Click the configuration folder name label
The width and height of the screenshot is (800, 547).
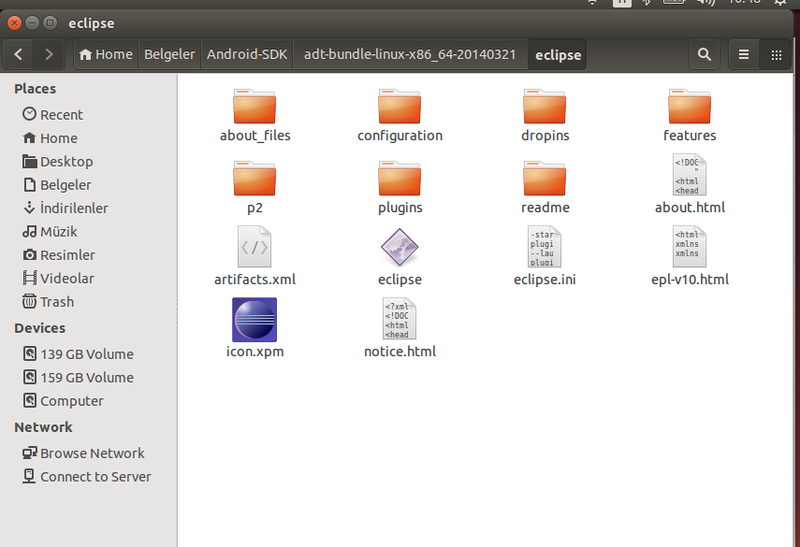399,136
